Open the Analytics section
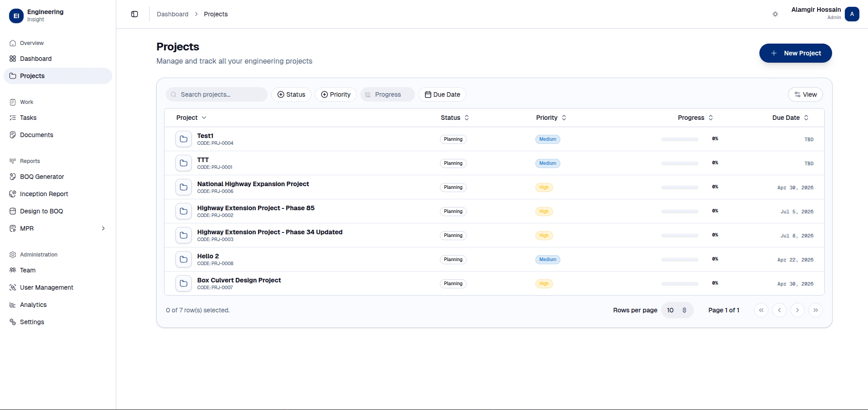The image size is (868, 410). [33, 305]
